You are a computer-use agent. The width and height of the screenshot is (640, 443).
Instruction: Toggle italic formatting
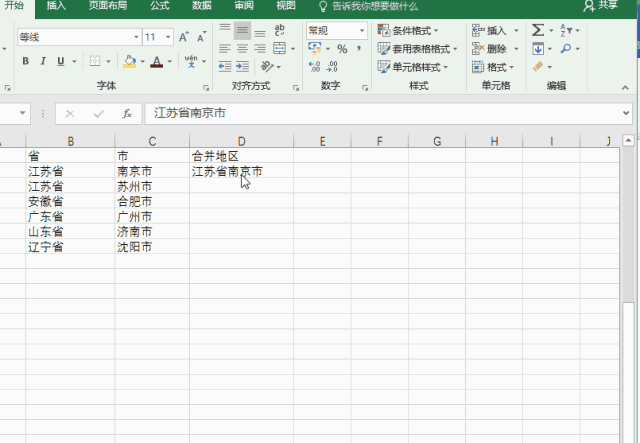point(43,61)
